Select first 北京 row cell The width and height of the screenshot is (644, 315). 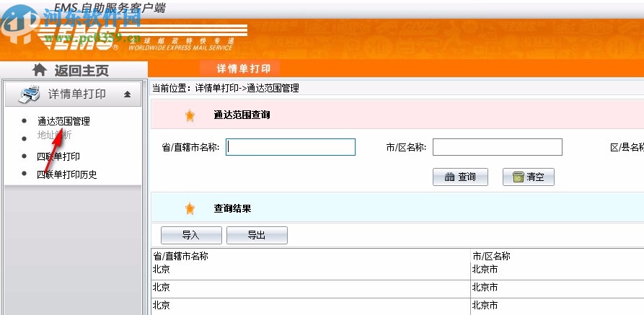point(311,270)
